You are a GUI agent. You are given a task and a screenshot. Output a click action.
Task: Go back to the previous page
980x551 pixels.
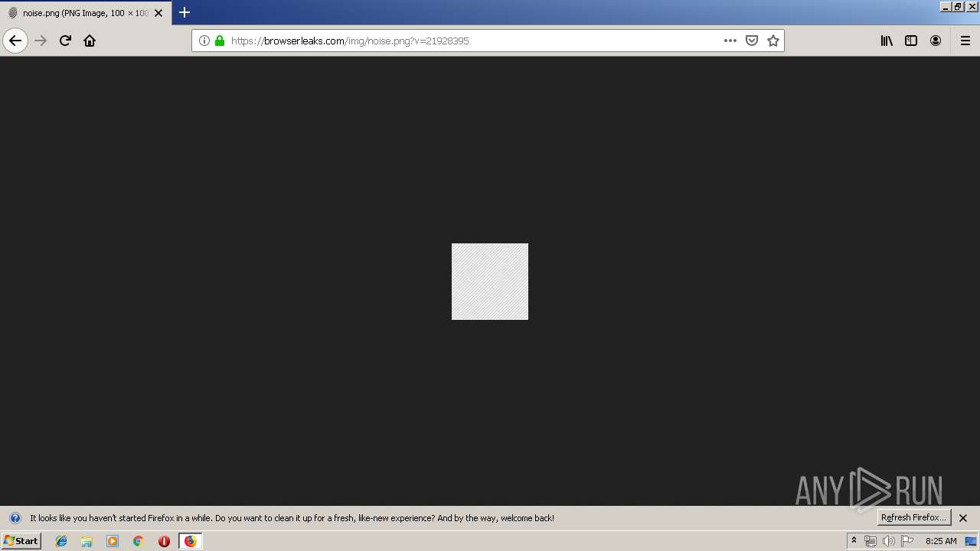(15, 41)
